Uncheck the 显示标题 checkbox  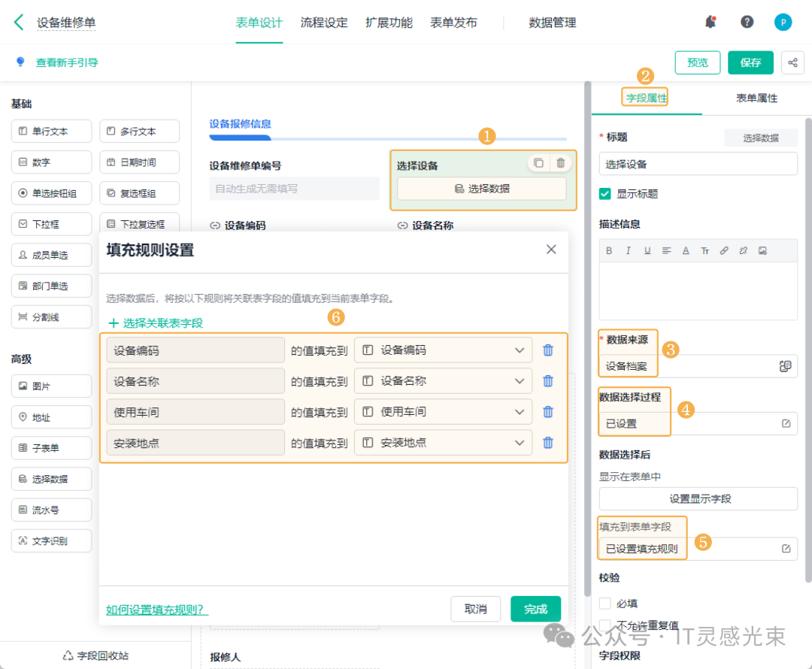(605, 194)
